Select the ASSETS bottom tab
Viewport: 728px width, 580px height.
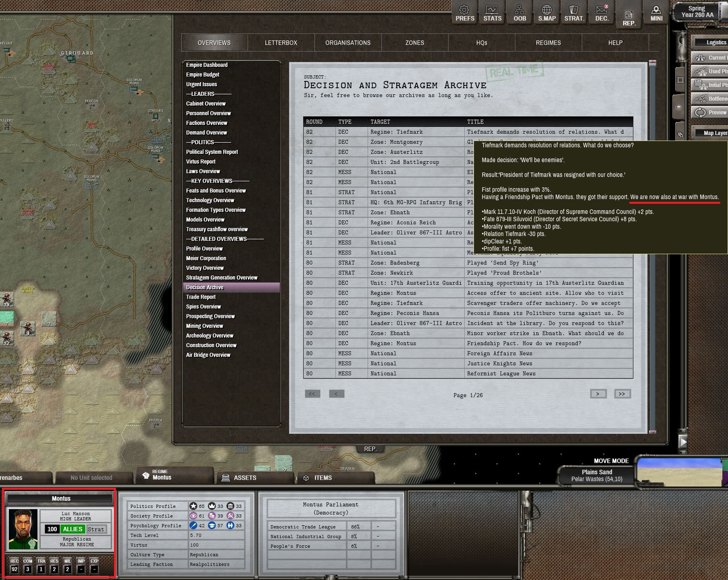(255, 478)
